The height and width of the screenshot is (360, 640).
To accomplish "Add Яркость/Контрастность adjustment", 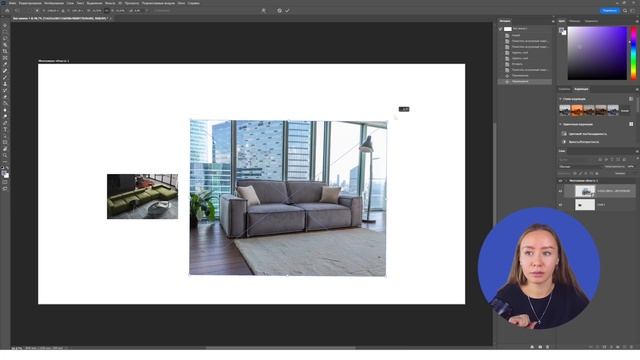I will (x=584, y=142).
